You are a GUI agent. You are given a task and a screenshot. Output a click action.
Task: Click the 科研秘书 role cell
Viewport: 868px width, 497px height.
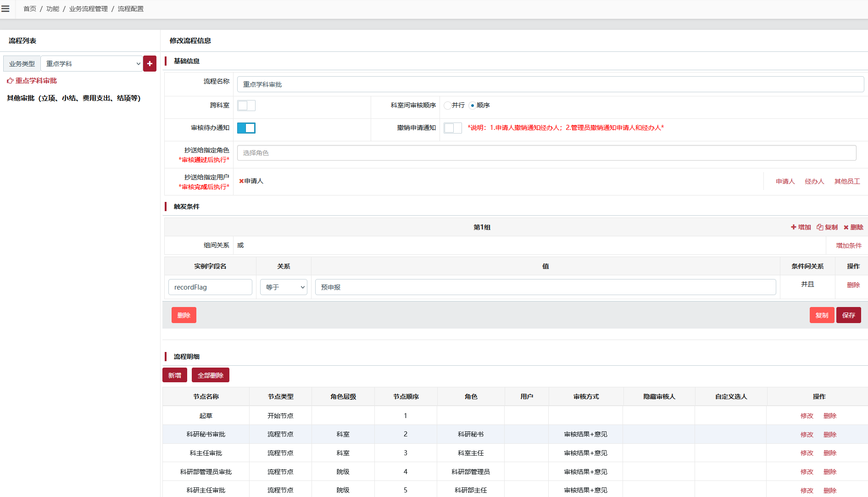(471, 434)
